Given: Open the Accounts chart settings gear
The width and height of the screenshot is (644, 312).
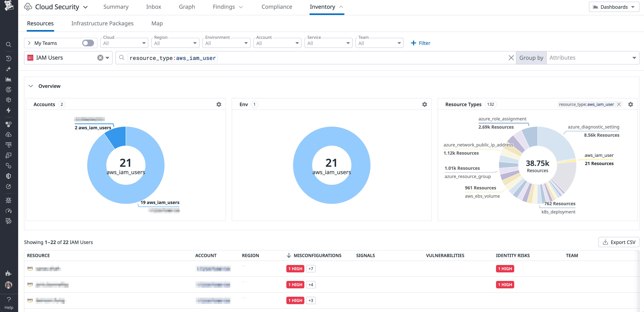Looking at the screenshot, I should [219, 104].
